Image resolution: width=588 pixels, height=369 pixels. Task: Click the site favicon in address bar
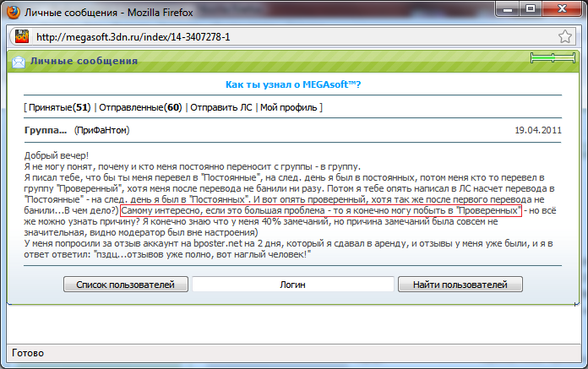tap(22, 36)
